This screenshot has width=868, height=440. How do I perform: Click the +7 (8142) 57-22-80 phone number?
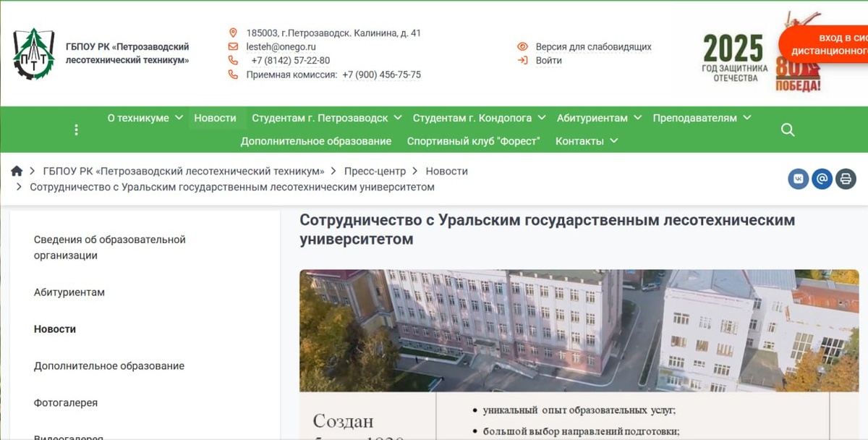290,60
